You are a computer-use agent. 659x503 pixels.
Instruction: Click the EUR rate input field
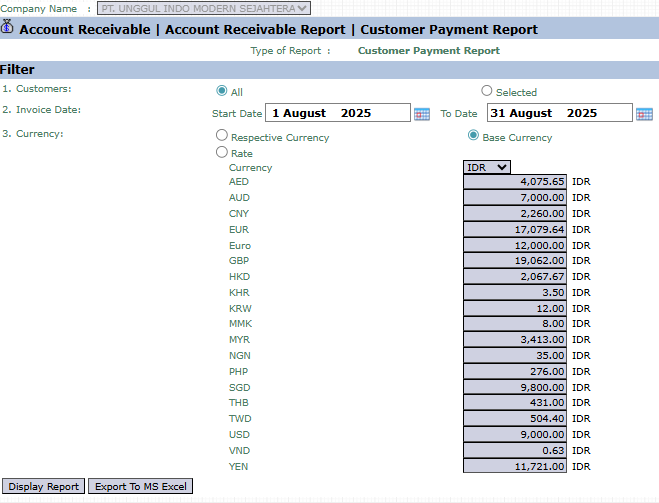tap(515, 229)
